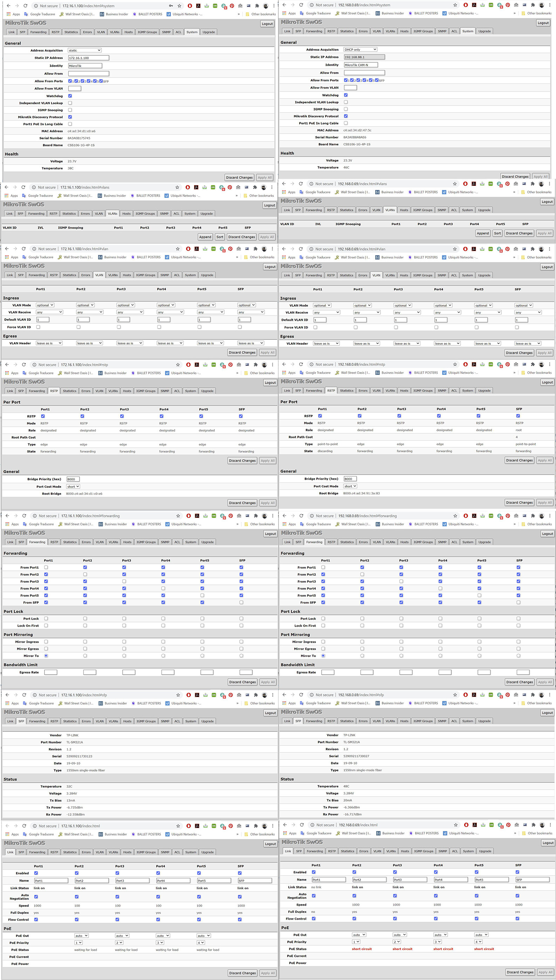Click Discard Changes on the 172.16.1.100 Link page
Viewport: 556px width, 980px height.
tap(242, 973)
